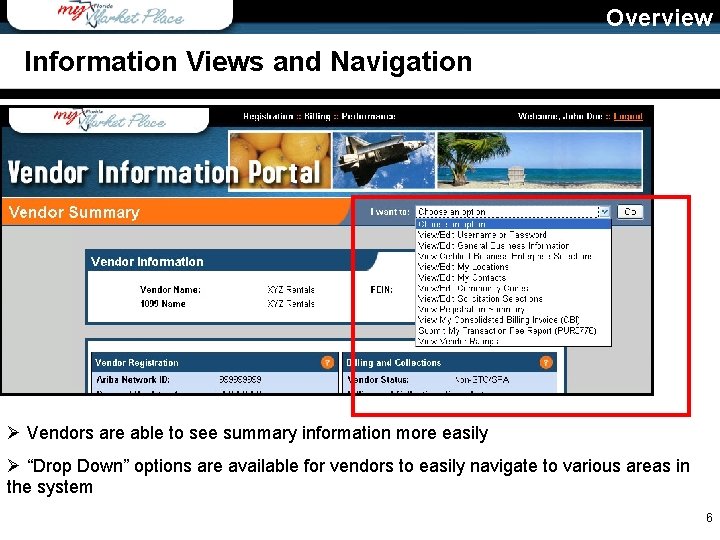Image resolution: width=720 pixels, height=540 pixels.
Task: Click the Vendor Status value 'Non-STC/SPA'
Action: click(x=481, y=379)
